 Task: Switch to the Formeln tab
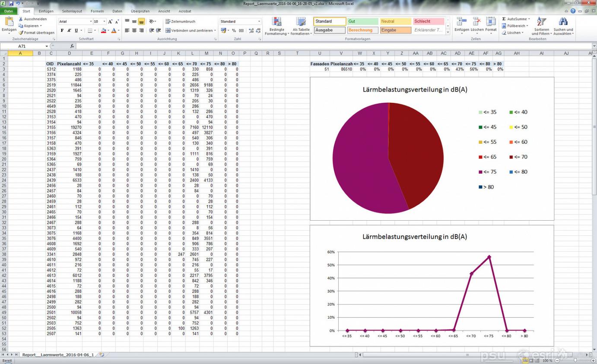tap(97, 11)
